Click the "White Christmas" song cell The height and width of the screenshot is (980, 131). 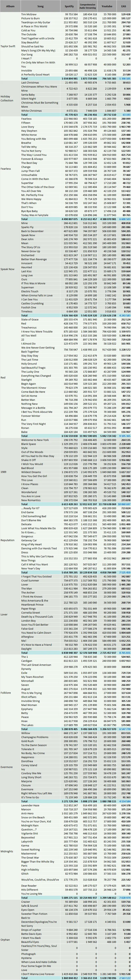tap(40, 111)
